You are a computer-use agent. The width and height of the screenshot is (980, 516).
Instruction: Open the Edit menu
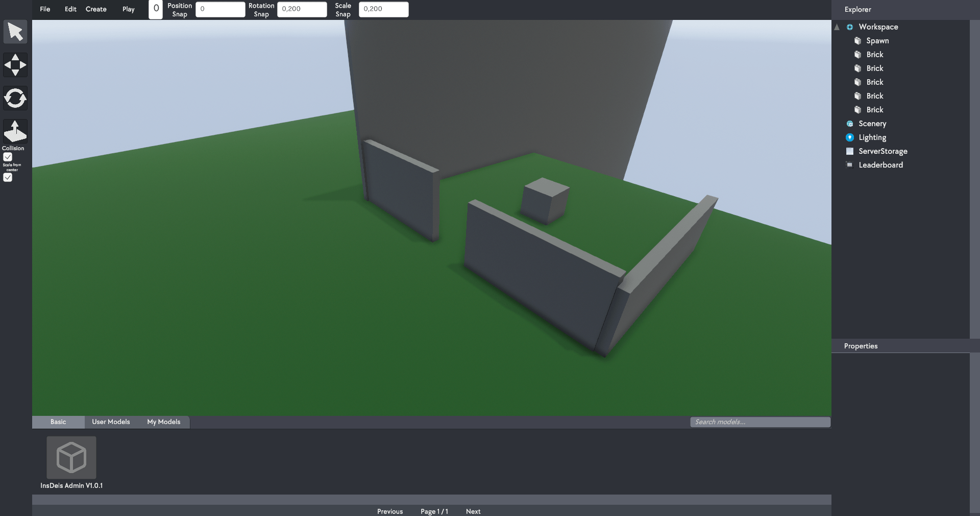pyautogui.click(x=70, y=9)
